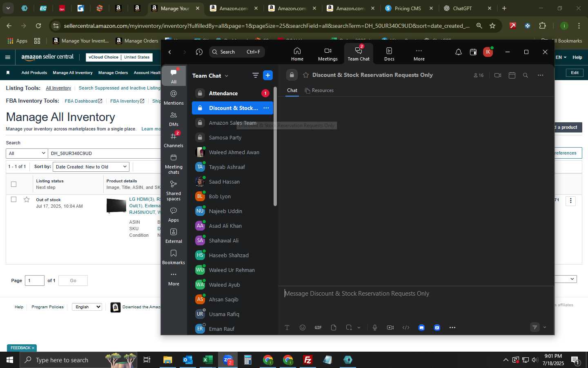Screen dimensions: 588x368
Task: Star the Discount & Stock channel
Action: (x=306, y=75)
